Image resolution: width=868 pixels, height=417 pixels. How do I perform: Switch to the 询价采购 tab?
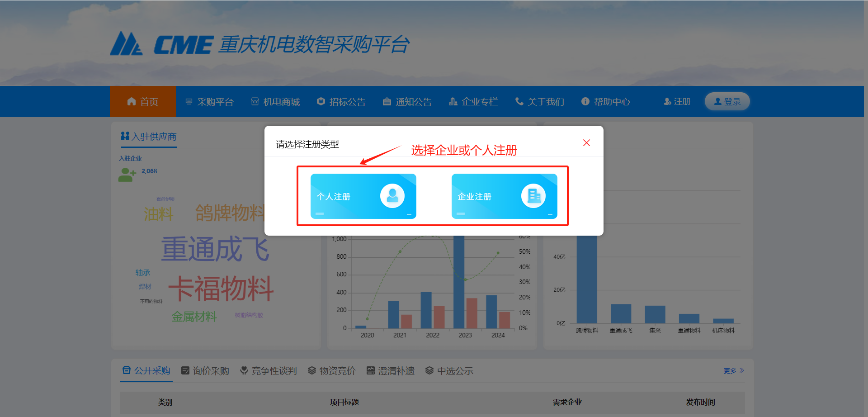pos(205,371)
